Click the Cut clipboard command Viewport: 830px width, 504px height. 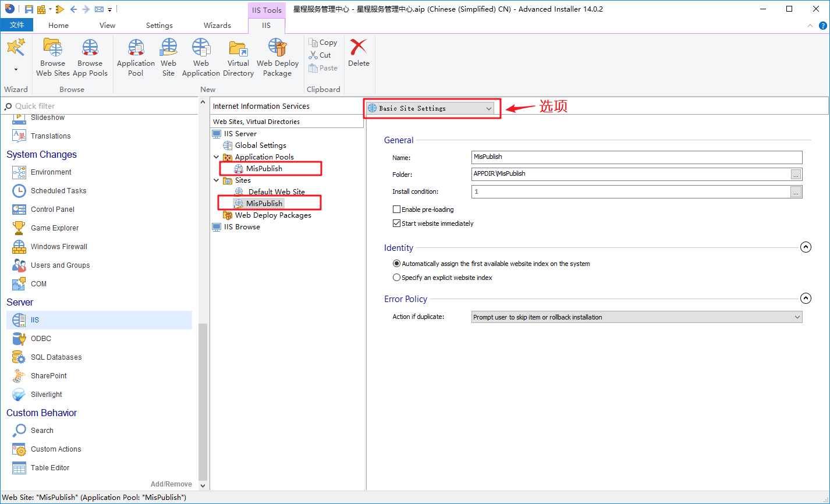point(321,55)
